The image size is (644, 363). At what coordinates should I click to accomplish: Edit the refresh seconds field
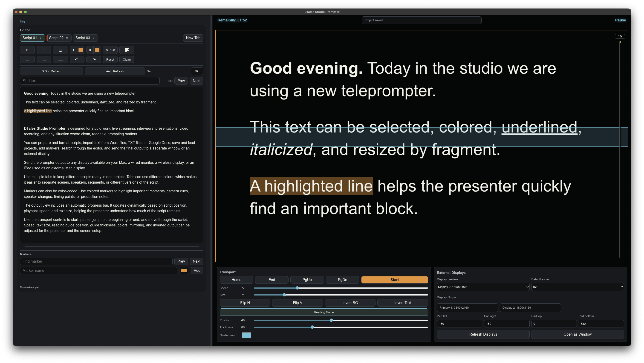tap(197, 71)
